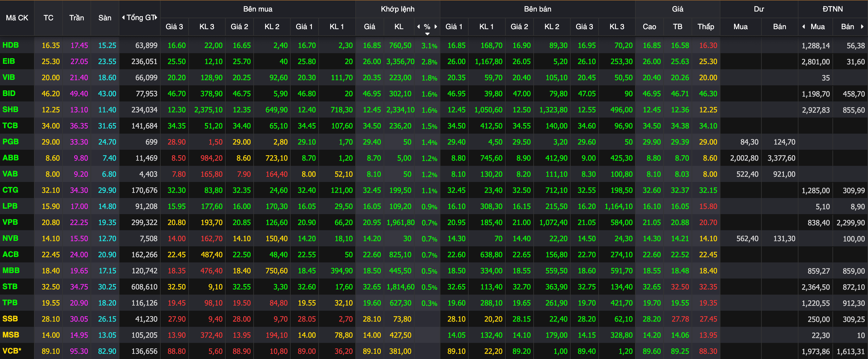Click the ĐTNN group header
The width and height of the screenshot is (868, 359).
tap(833, 9)
